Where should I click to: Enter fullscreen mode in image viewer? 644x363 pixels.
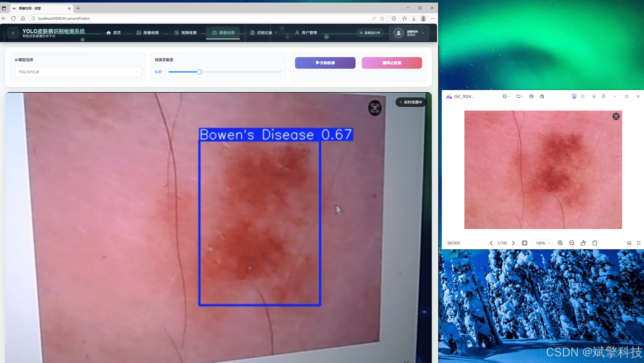coord(639,243)
